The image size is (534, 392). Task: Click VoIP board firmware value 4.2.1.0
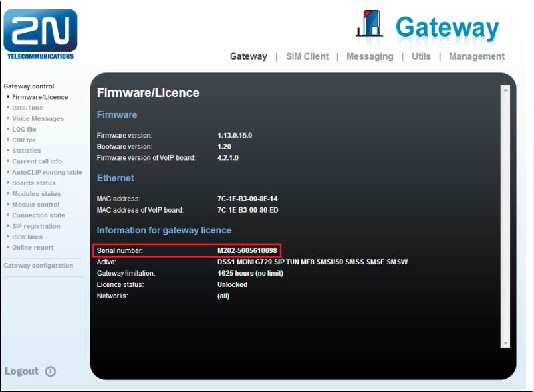(x=228, y=158)
